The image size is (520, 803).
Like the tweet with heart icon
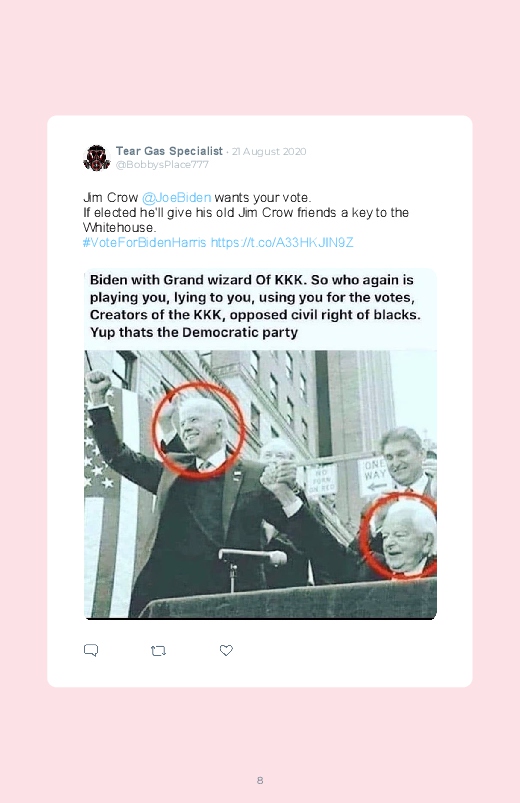[x=226, y=650]
